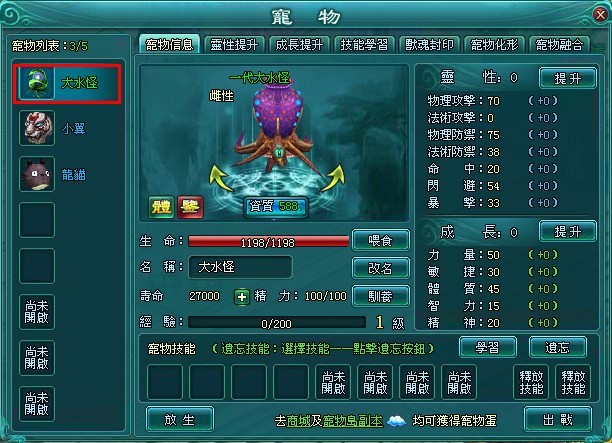Click 提升 button next to 靈性
The width and height of the screenshot is (612, 443).
(568, 78)
